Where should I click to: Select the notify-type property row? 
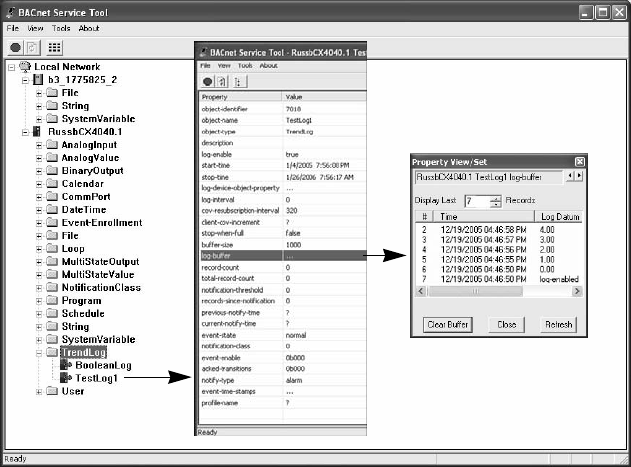pos(283,380)
